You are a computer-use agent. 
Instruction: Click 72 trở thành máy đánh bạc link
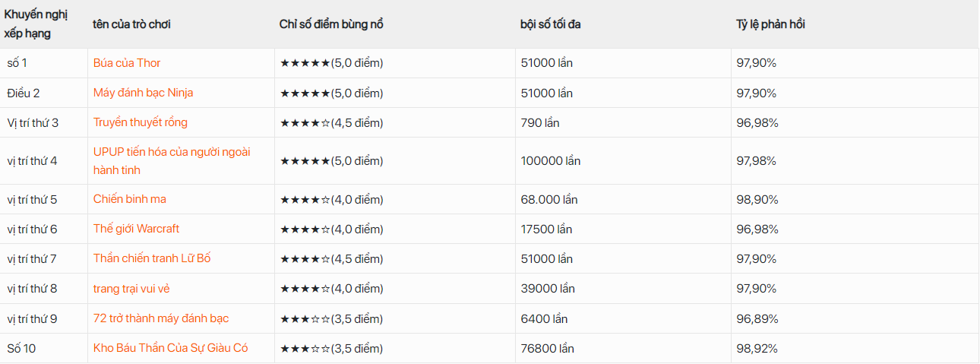161,318
